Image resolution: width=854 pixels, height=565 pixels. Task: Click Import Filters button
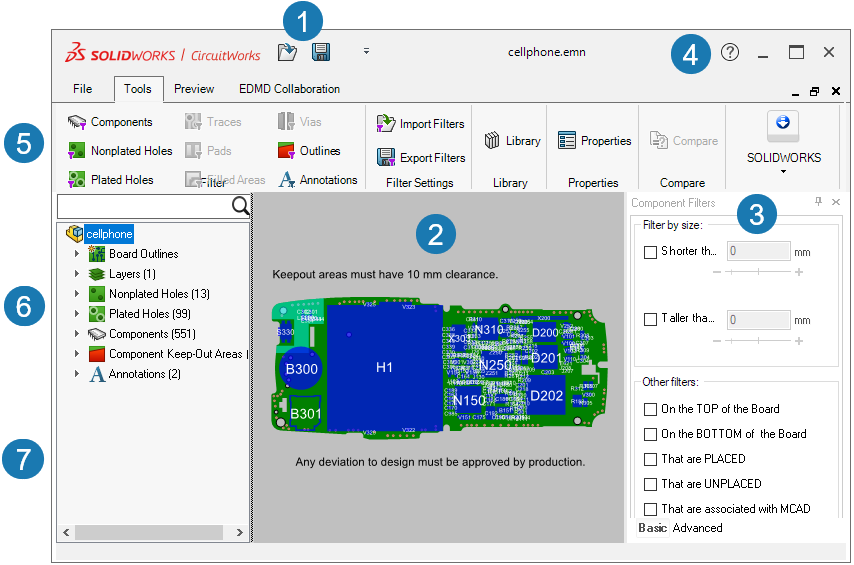[420, 124]
